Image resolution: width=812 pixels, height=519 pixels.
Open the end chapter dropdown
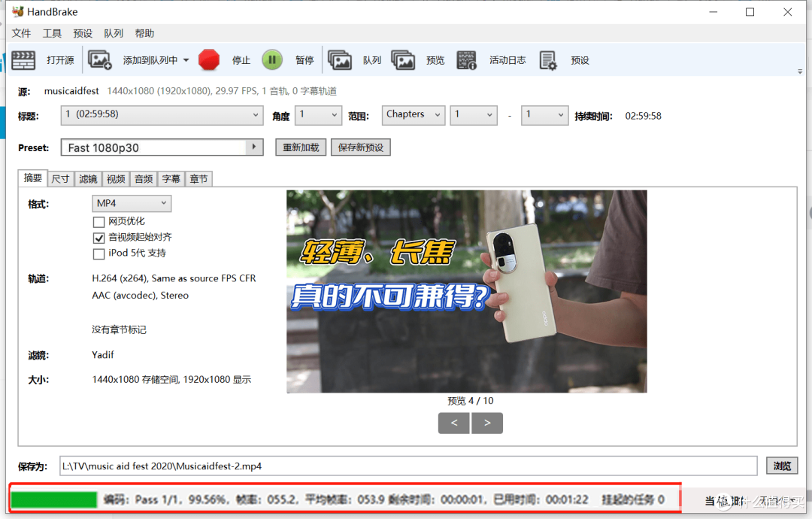(x=544, y=115)
